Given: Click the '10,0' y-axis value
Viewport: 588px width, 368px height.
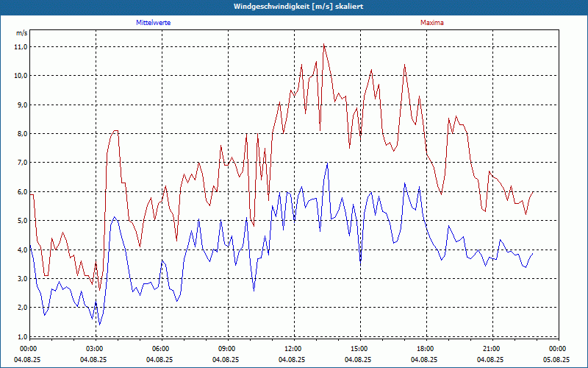Looking at the screenshot, I should [x=21, y=76].
